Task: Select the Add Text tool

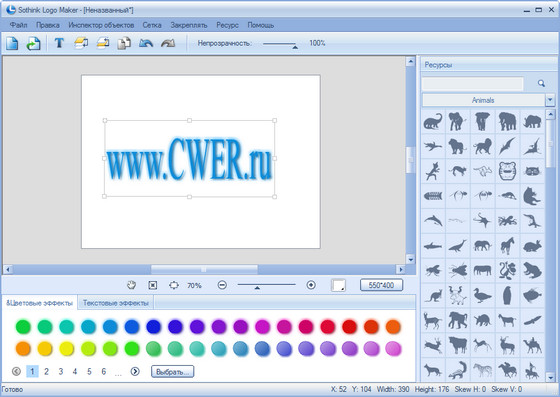Action: coord(59,43)
